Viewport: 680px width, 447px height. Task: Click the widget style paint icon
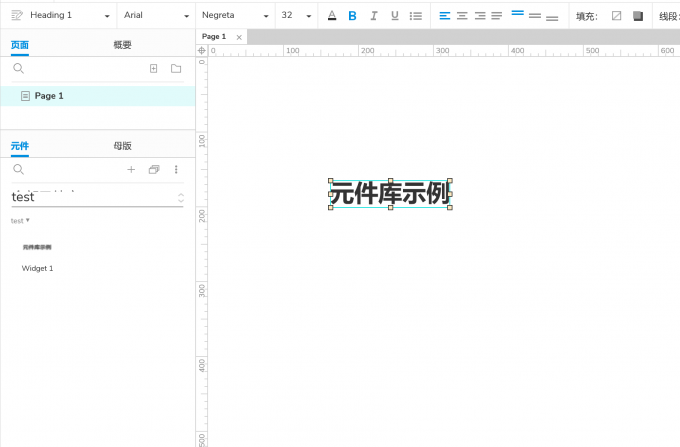[x=17, y=16]
